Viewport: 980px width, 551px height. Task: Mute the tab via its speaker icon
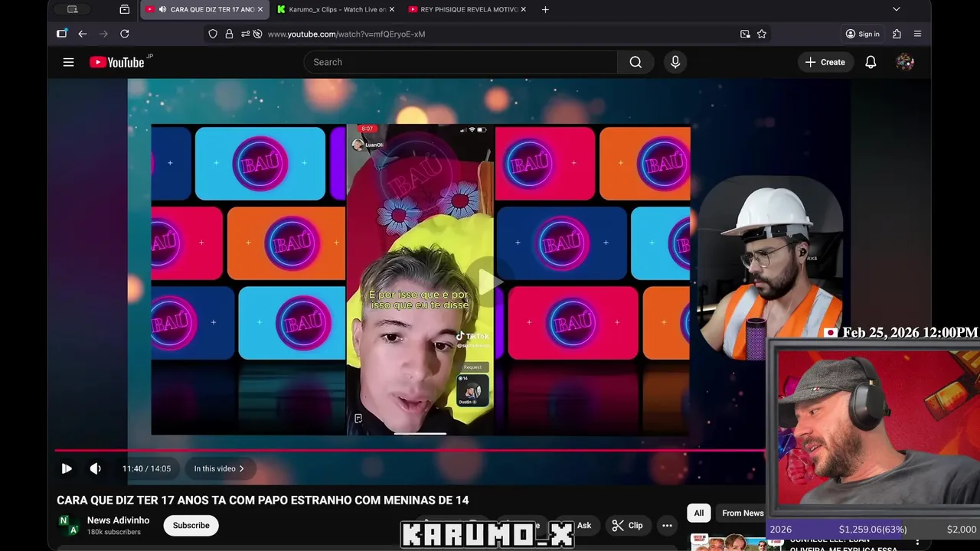coord(162,9)
